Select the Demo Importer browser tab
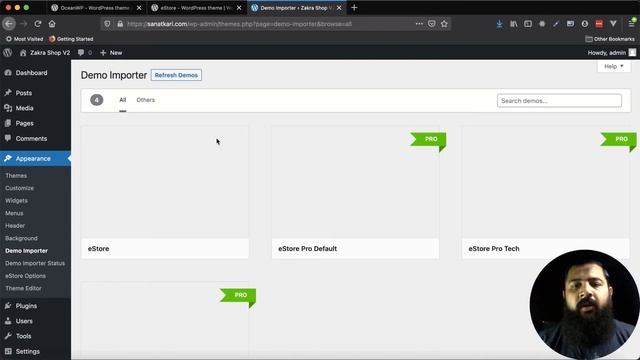This screenshot has width=640, height=360. click(296, 8)
